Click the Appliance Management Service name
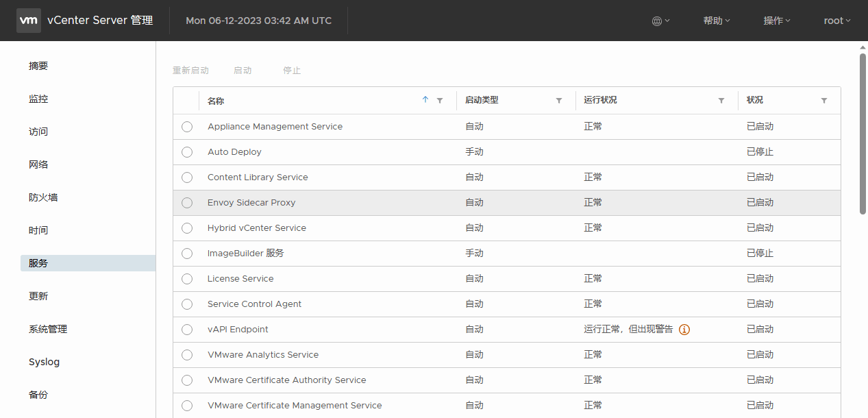This screenshot has height=418, width=868. coord(275,127)
